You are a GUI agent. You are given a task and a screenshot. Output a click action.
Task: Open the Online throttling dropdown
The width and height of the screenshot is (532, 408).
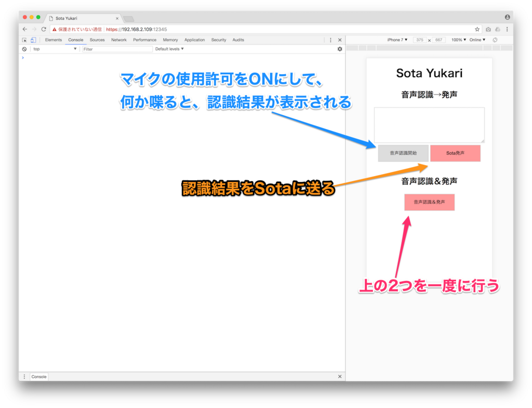477,40
